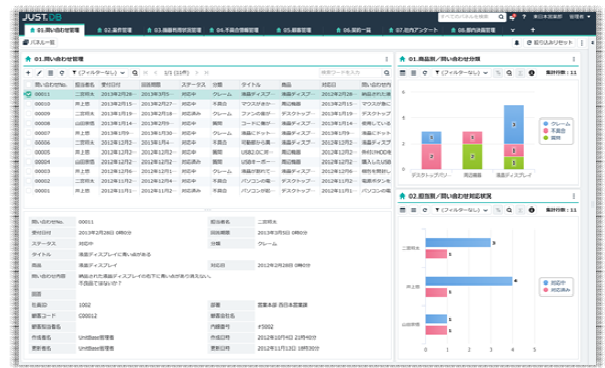Open the panel list button
This screenshot has width=605, height=368.
tap(39, 42)
